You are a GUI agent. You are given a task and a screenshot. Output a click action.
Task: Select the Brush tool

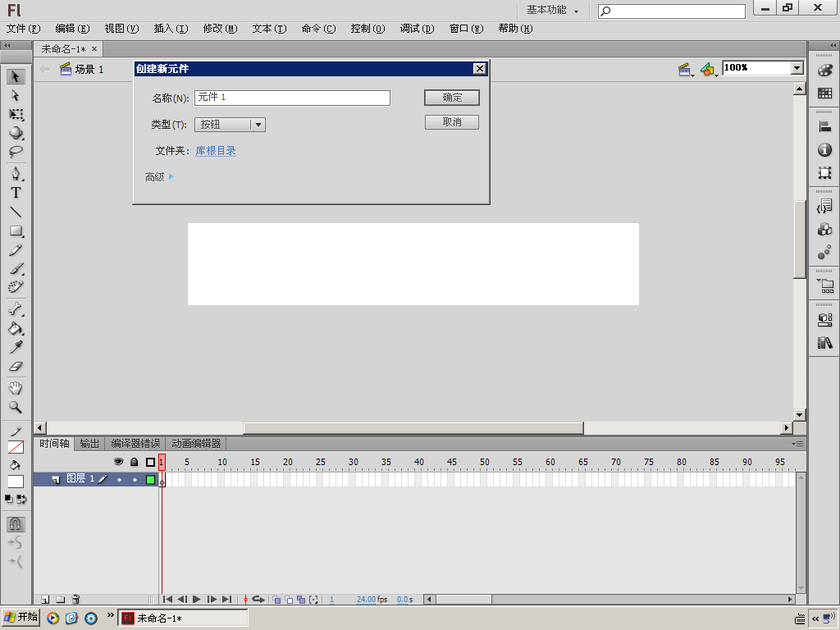click(16, 268)
